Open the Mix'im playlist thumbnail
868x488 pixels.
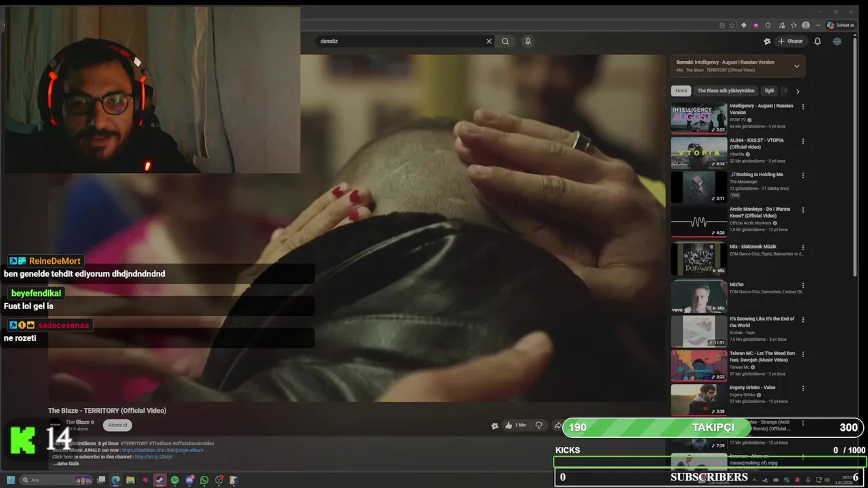pyautogui.click(x=698, y=296)
